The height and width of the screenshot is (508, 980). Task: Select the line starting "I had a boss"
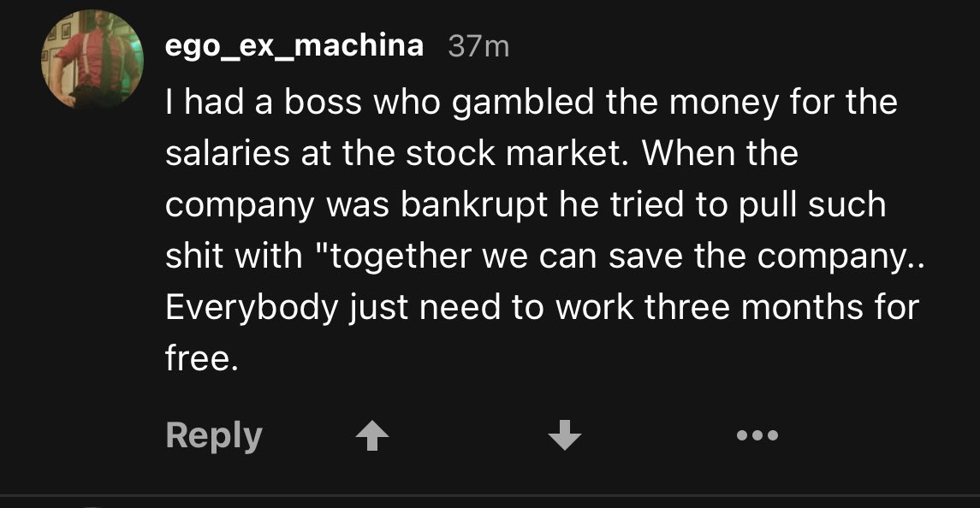click(532, 103)
